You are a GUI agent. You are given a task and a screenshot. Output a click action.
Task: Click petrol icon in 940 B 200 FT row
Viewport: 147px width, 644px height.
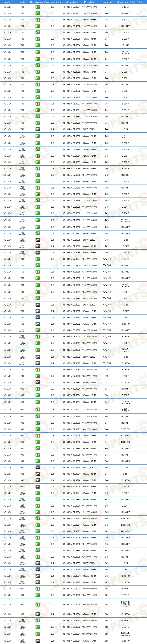coord(38,389)
